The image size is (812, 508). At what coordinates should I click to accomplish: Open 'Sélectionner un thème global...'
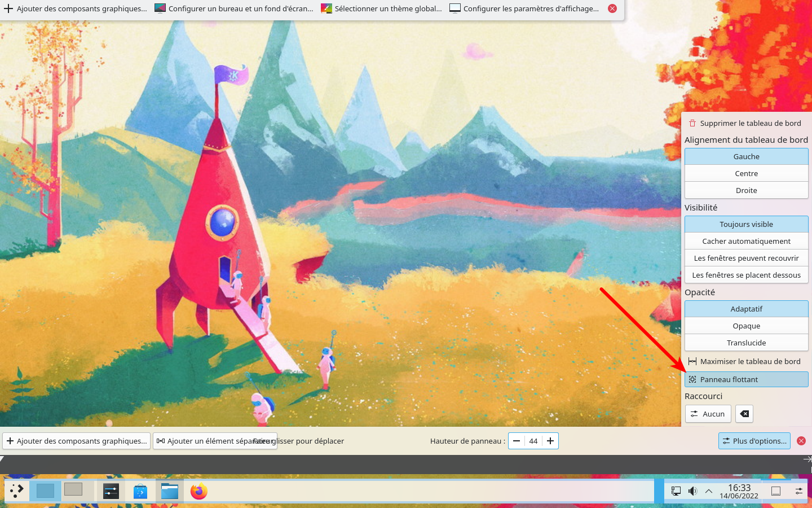[382, 8]
